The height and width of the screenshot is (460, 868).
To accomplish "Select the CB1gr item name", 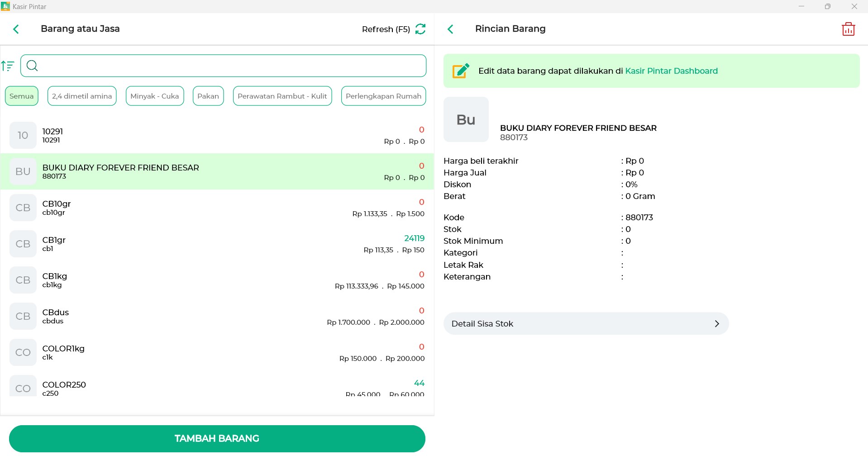I will (x=54, y=240).
